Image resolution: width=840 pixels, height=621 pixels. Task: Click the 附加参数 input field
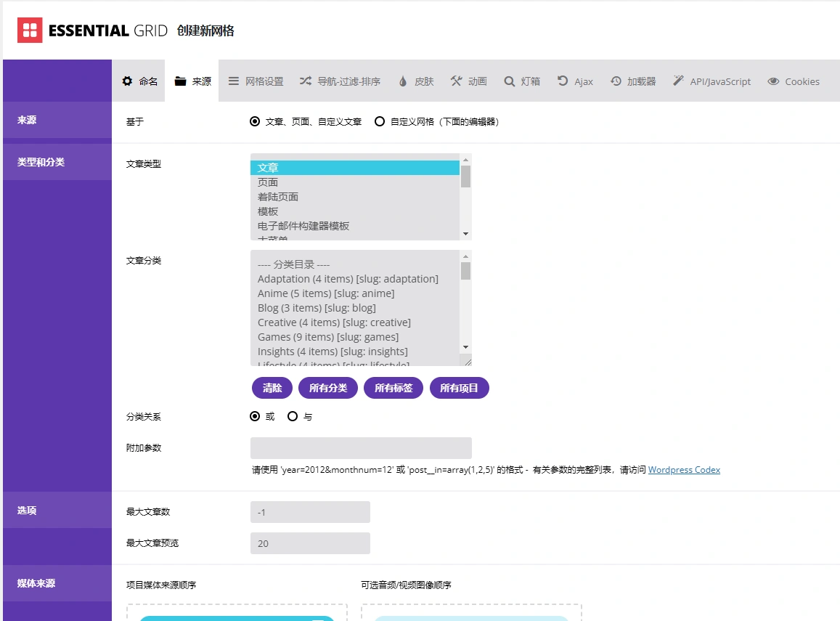(361, 447)
